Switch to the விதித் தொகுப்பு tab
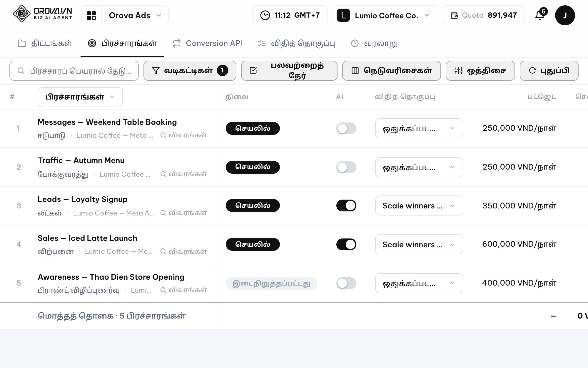The width and height of the screenshot is (588, 368). (296, 44)
